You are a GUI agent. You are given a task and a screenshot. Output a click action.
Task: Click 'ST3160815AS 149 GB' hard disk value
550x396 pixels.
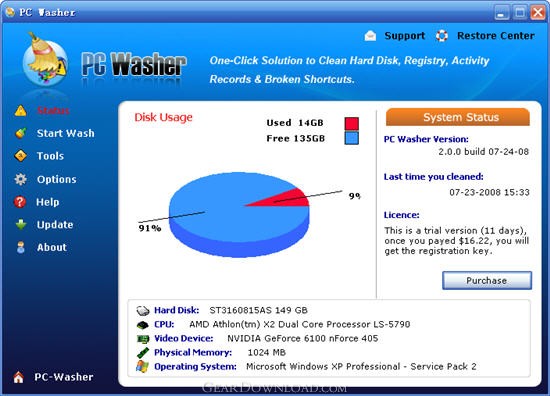pos(259,310)
